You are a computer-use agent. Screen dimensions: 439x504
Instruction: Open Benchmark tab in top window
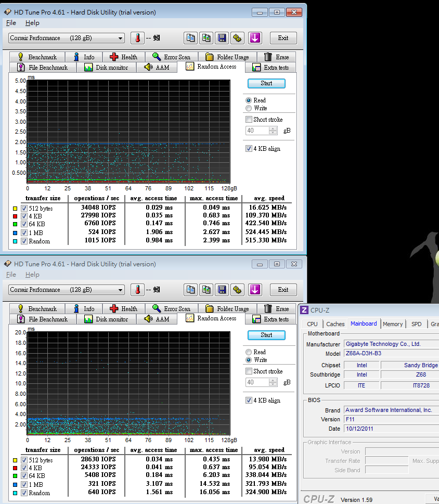(x=37, y=57)
